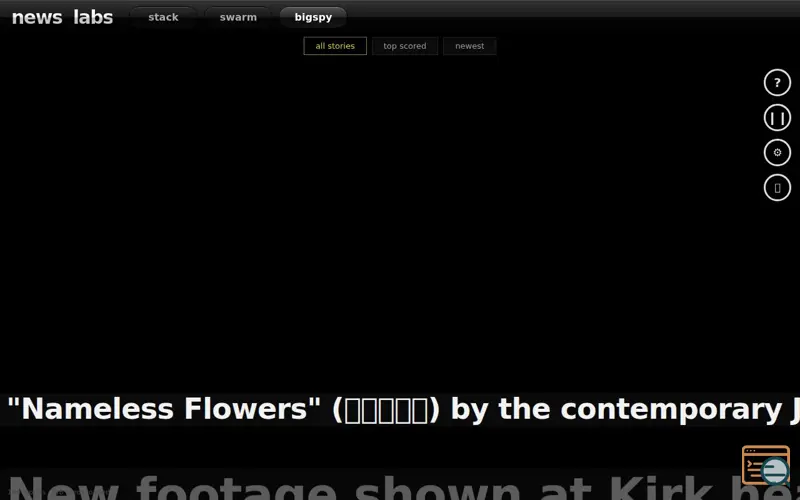Switch to the swarm tab
Viewport: 800px width, 500px height.
click(238, 17)
